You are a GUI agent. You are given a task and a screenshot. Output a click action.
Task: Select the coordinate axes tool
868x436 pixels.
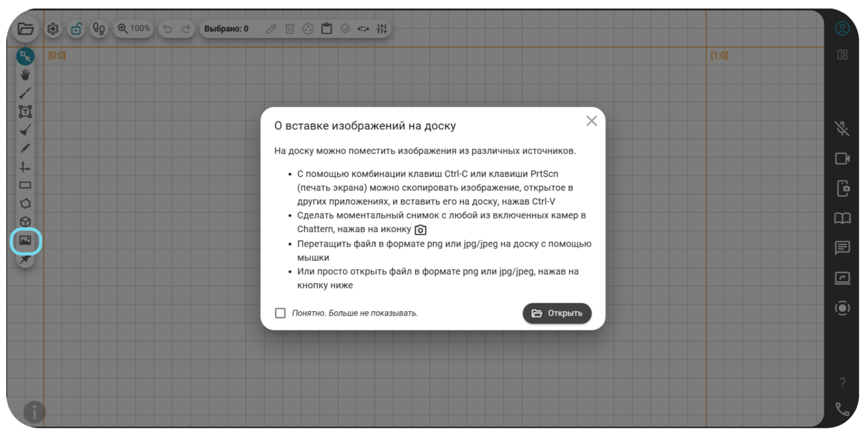25,167
